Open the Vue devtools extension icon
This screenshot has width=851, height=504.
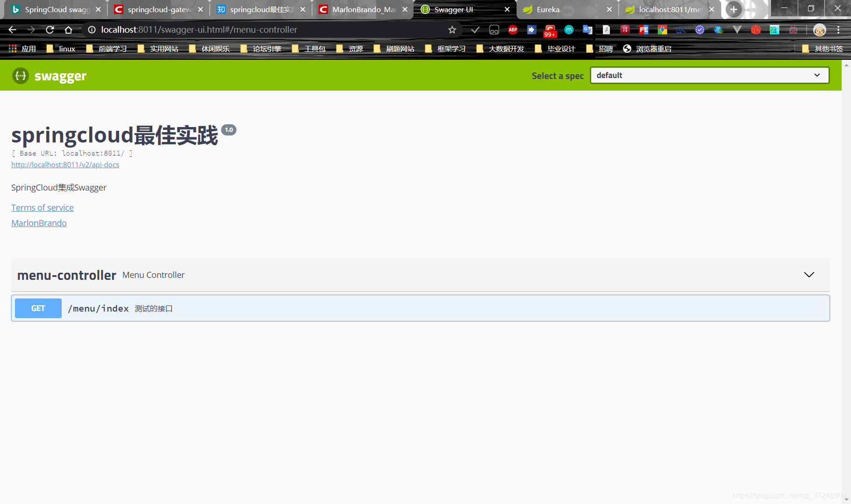[737, 30]
